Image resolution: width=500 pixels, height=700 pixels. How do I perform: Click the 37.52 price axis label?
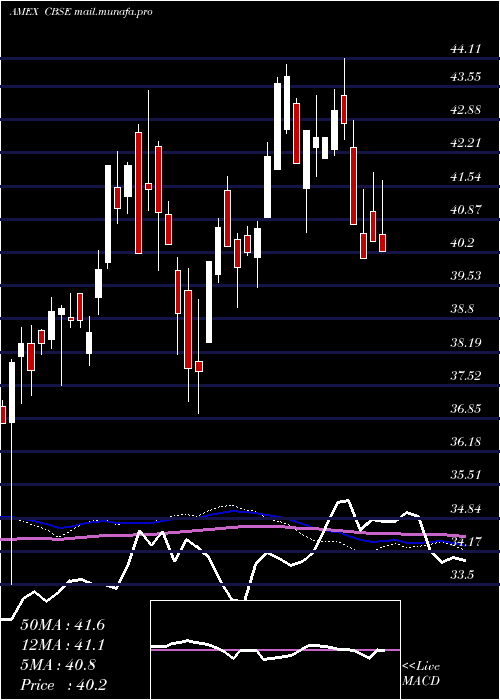(x=466, y=375)
